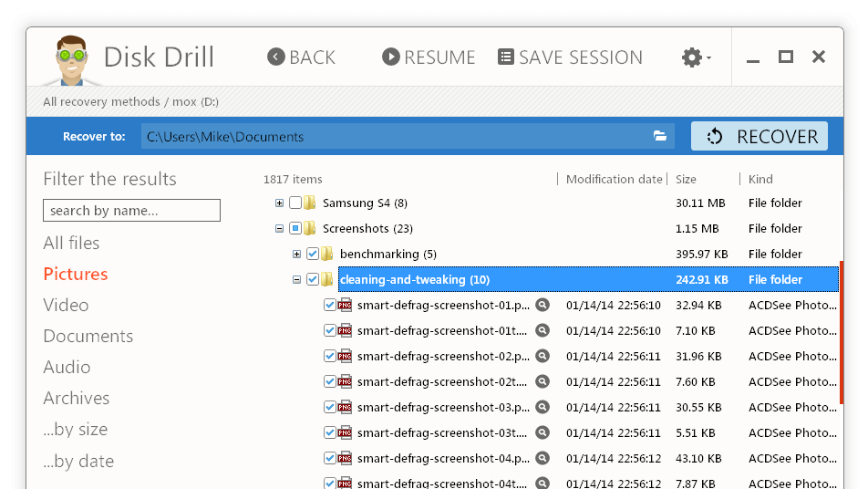Open the settings gear dropdown
Viewport: 868px width, 489px height.
(696, 57)
